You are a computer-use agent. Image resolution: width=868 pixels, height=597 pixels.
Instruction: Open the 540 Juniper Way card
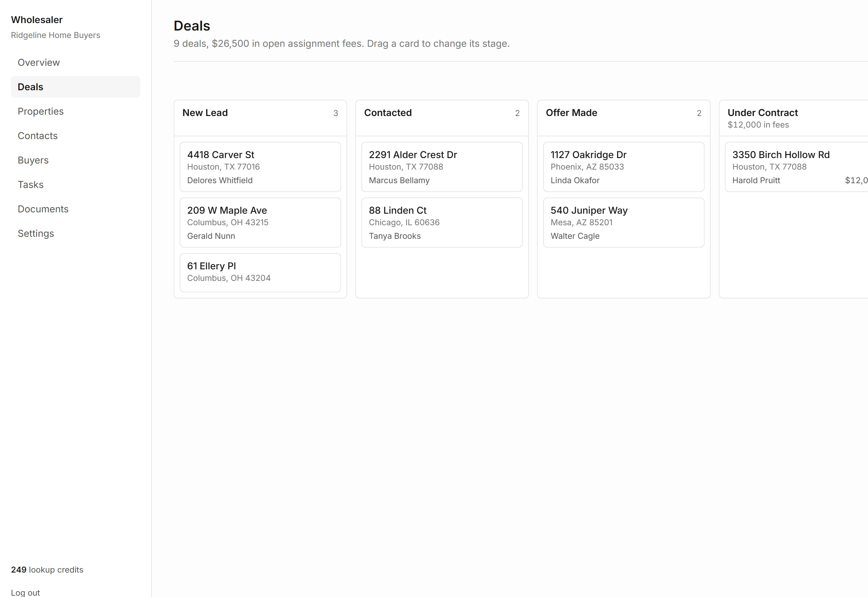coord(624,223)
